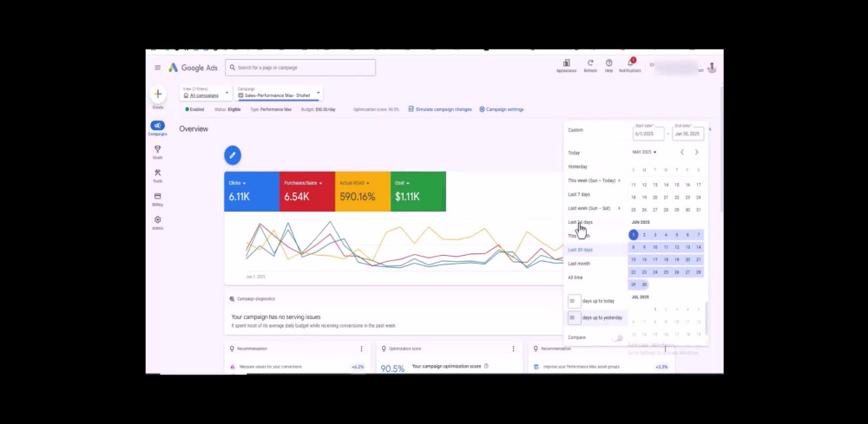This screenshot has height=424, width=868.
Task: Open the Purchases/Sales metric dropdown
Action: (303, 183)
